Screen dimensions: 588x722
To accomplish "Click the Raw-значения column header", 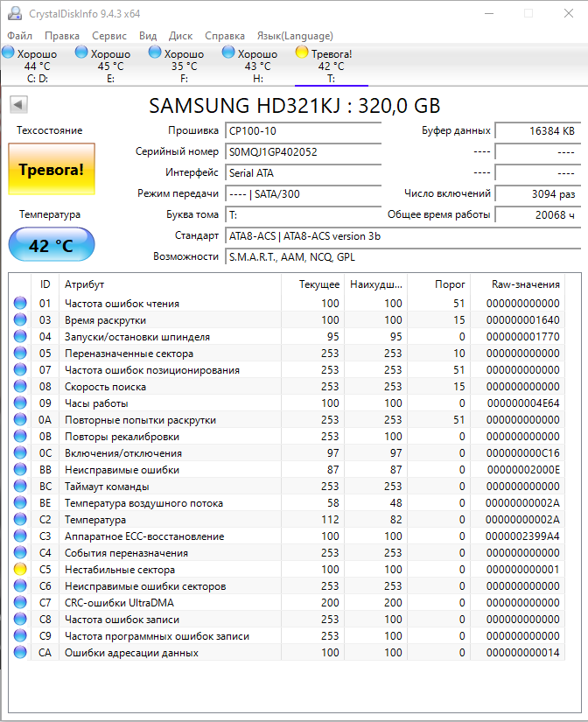I will [517, 284].
